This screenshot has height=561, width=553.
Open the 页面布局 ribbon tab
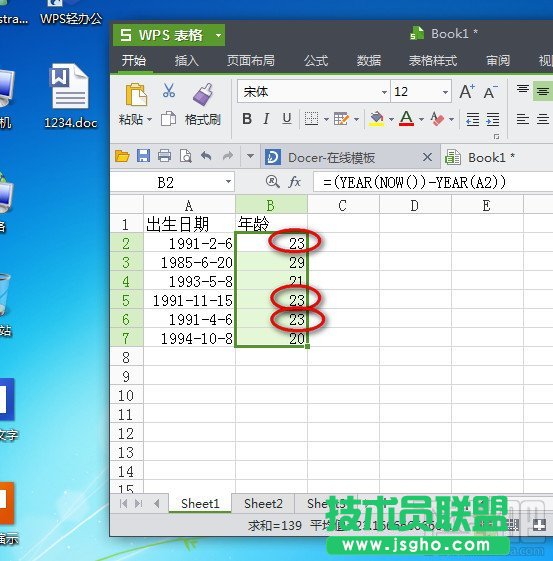click(x=251, y=60)
